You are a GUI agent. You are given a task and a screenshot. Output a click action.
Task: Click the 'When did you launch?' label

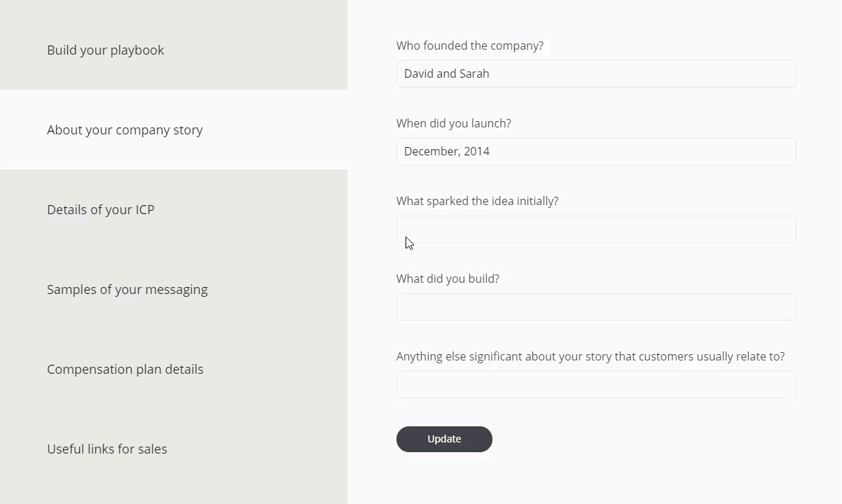[x=454, y=123]
